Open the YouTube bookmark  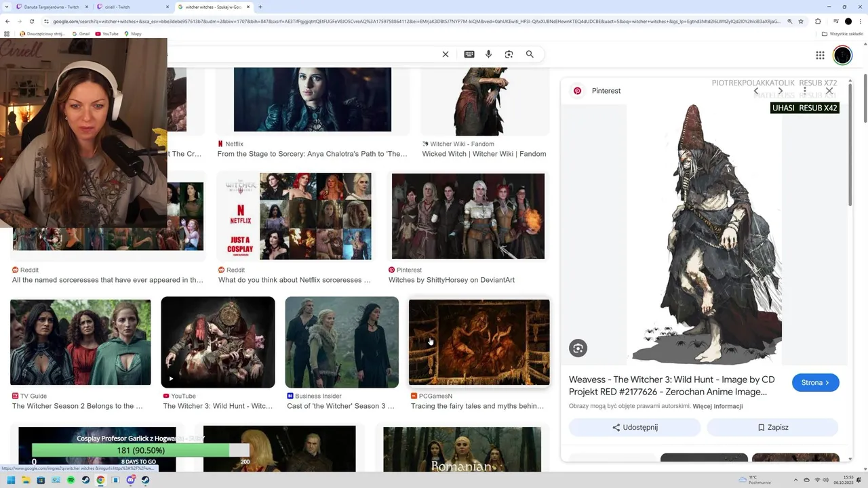click(x=107, y=33)
